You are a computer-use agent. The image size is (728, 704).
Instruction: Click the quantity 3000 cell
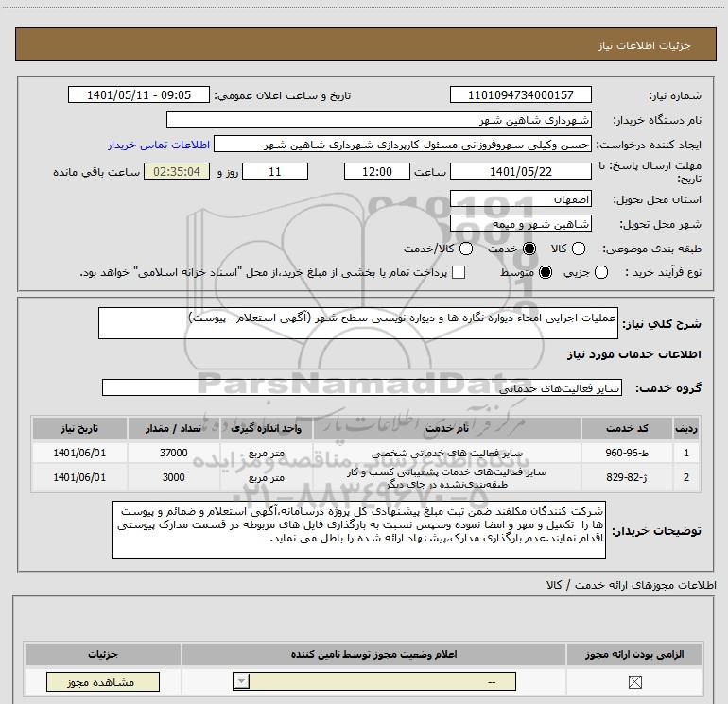[173, 477]
